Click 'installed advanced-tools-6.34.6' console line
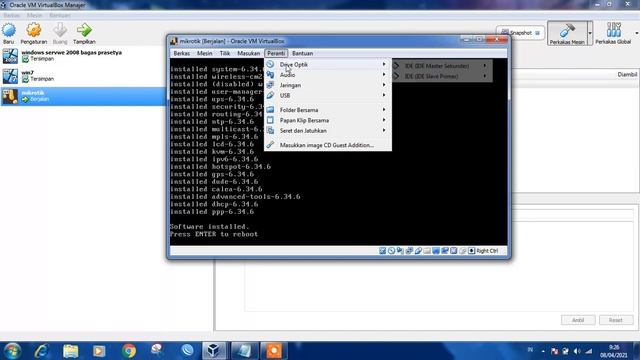 [x=235, y=196]
